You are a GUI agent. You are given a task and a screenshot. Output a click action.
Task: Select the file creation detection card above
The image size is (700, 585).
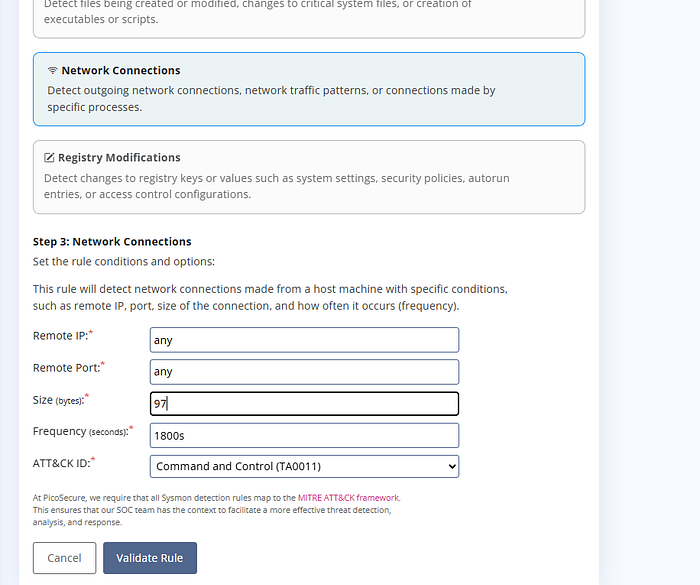click(309, 17)
